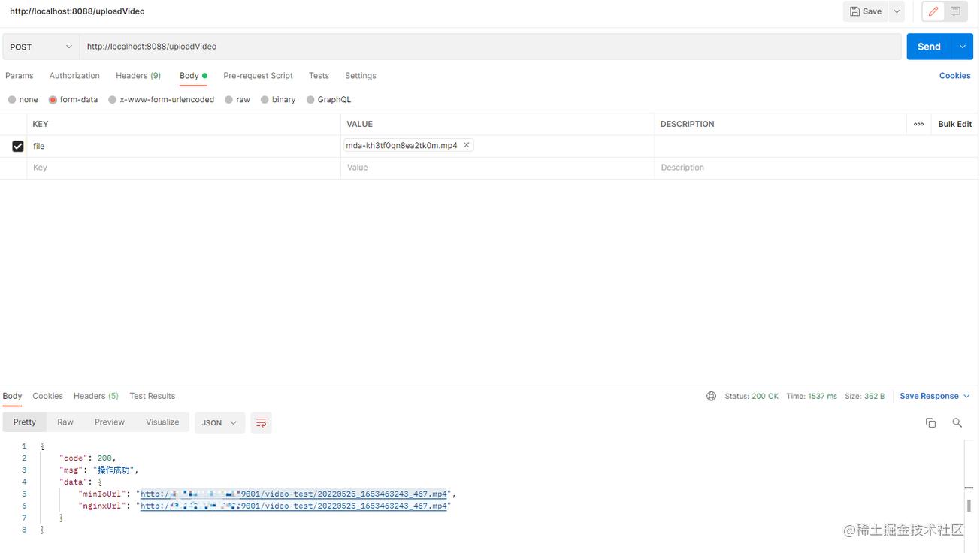Copy the response body with copy icon

[930, 423]
